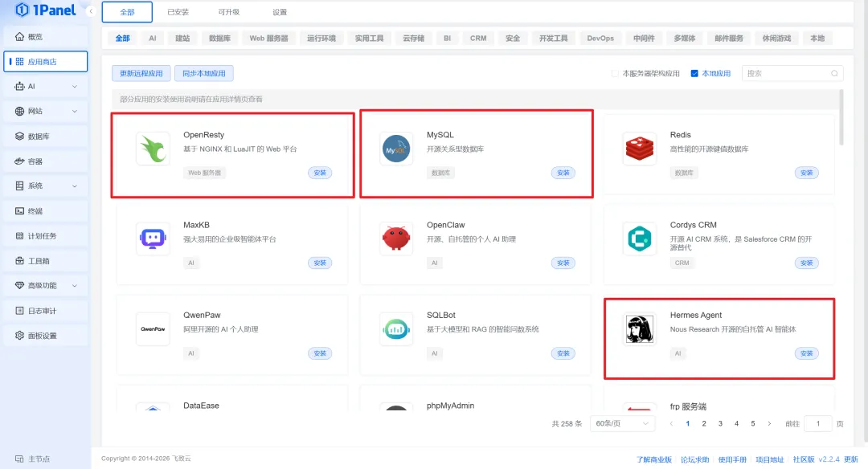Install the MaxKB app
This screenshot has height=469, width=868.
coord(320,263)
